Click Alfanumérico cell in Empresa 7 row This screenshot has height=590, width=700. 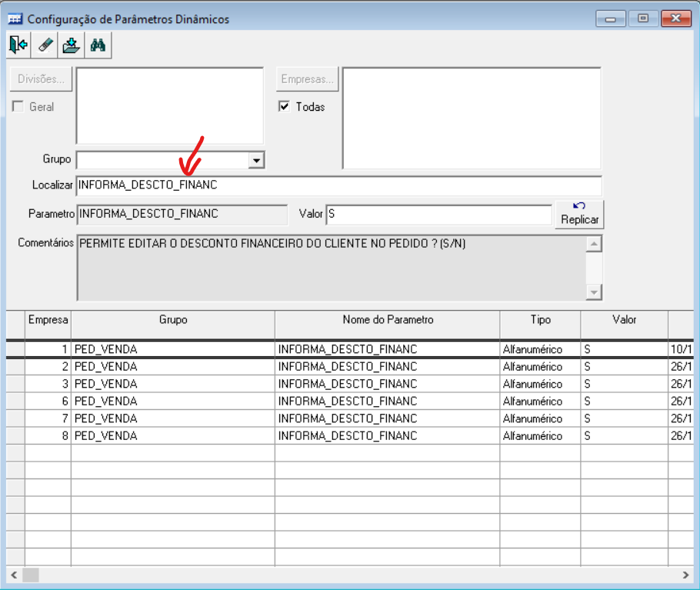[540, 419]
